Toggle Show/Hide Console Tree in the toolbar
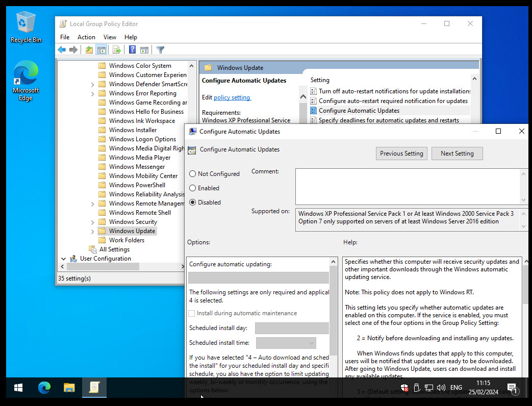The width and height of the screenshot is (532, 406). click(101, 49)
